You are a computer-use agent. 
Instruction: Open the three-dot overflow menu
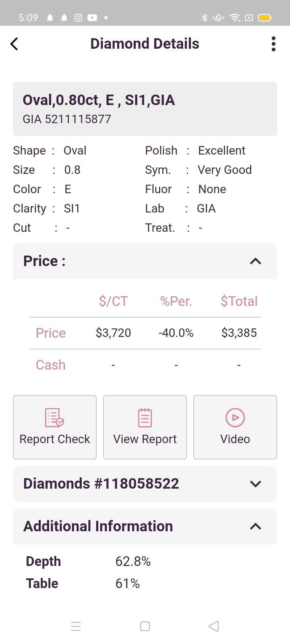pyautogui.click(x=273, y=44)
